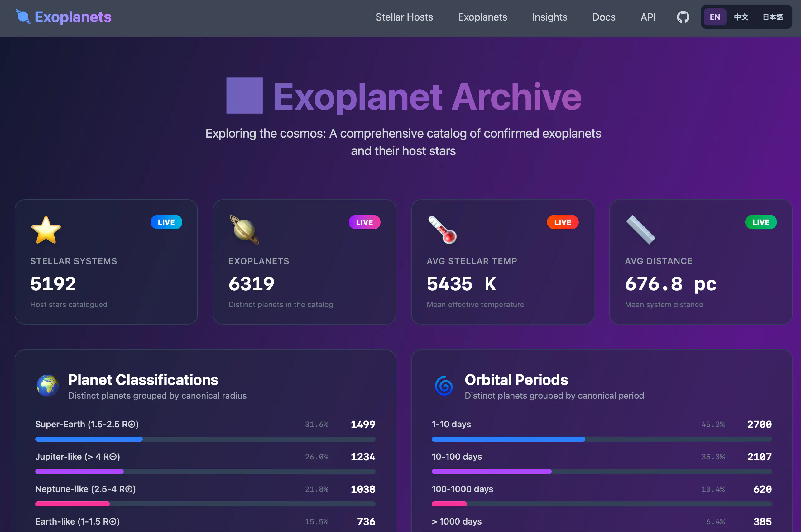This screenshot has width=801, height=532.
Task: Switch language to EN
Action: click(x=715, y=17)
